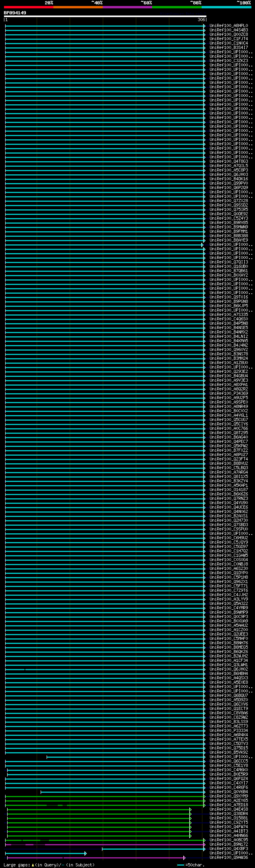This screenshot has height=868, width=255.
Task: Select the UniRef100_P34369 label
Action: (x=229, y=393)
